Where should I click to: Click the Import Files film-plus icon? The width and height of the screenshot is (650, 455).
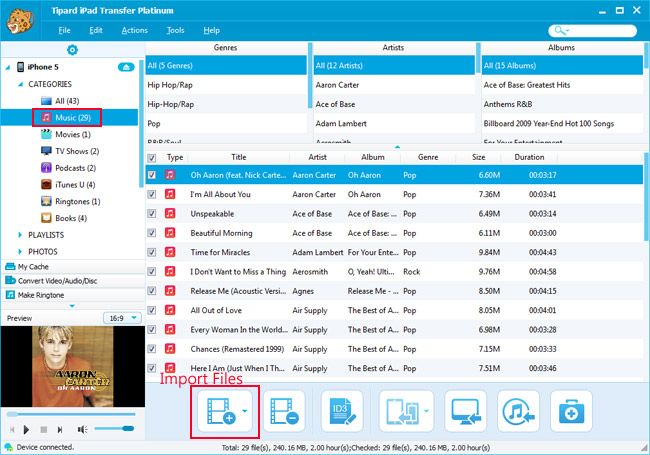click(x=221, y=411)
